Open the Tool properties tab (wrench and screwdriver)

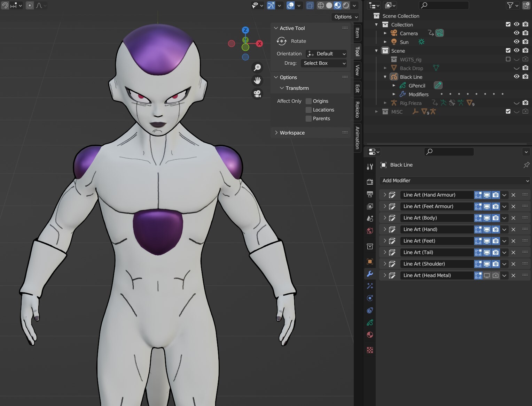tap(370, 167)
